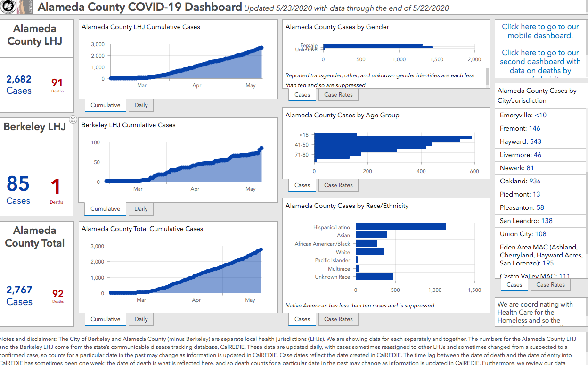Click scrollbar in Cases by Gender panel
Viewport: 588px width, 365px height.
pos(487,75)
